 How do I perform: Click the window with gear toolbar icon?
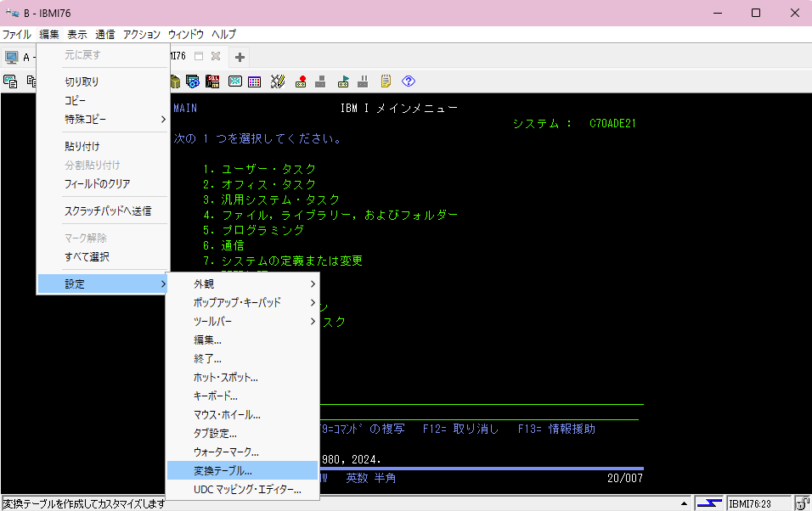tap(193, 81)
